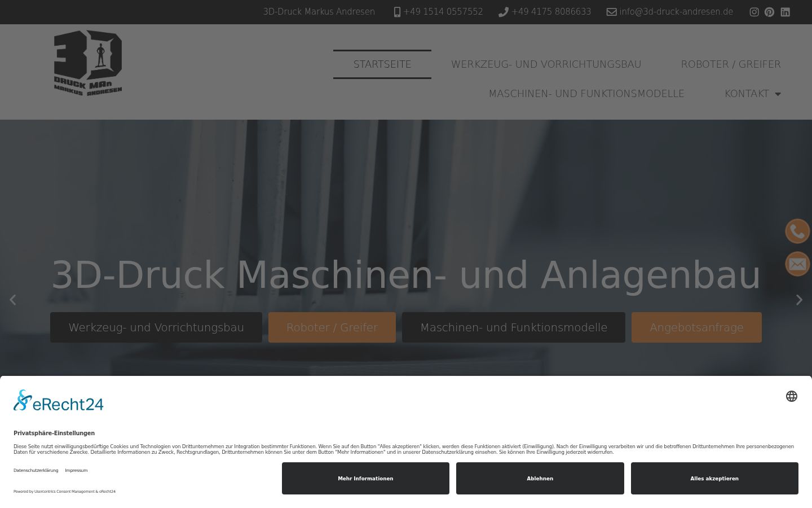Click the orange floating mail icon
812x508 pixels.
797,264
